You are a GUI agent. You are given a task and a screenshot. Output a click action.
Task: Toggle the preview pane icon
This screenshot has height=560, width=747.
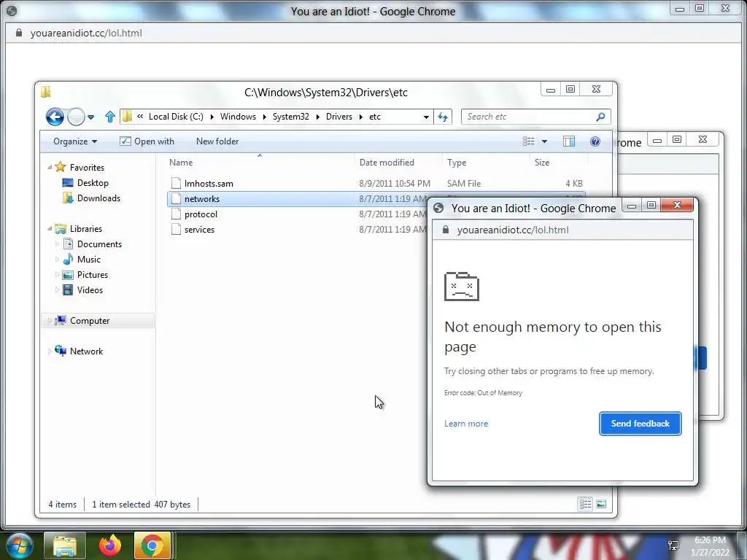point(569,141)
